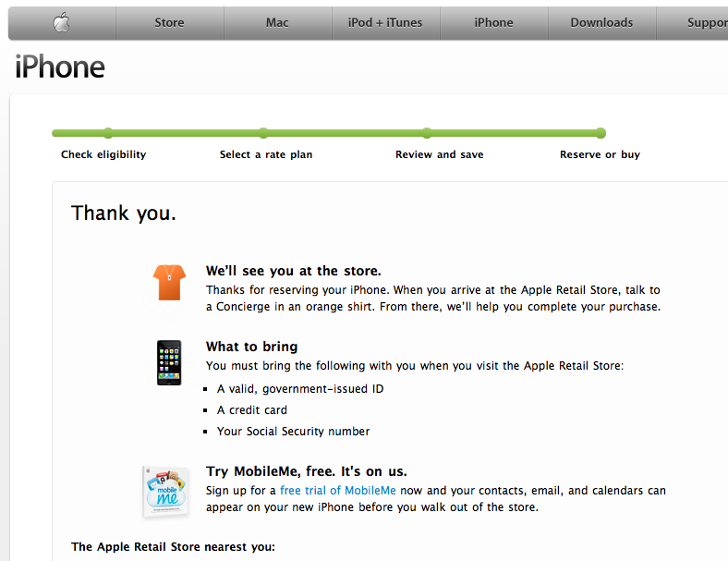728x561 pixels.
Task: Open the Mac navigation tab
Action: pyautogui.click(x=277, y=23)
